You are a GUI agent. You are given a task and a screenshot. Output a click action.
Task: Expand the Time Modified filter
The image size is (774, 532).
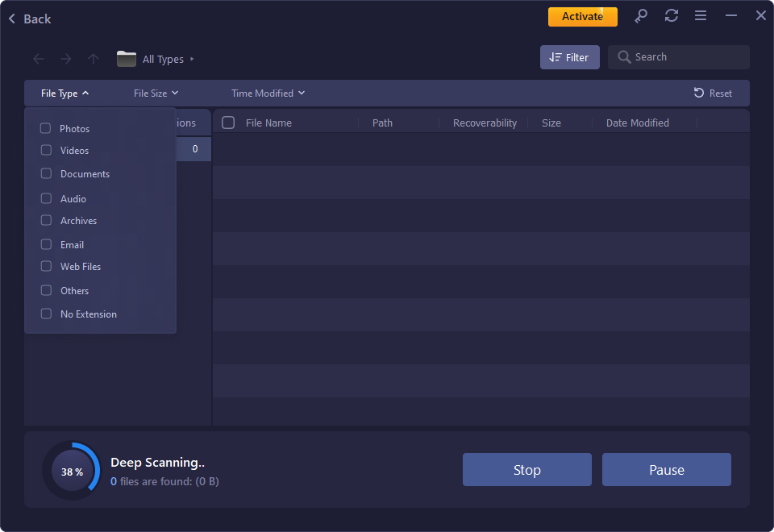(x=268, y=93)
